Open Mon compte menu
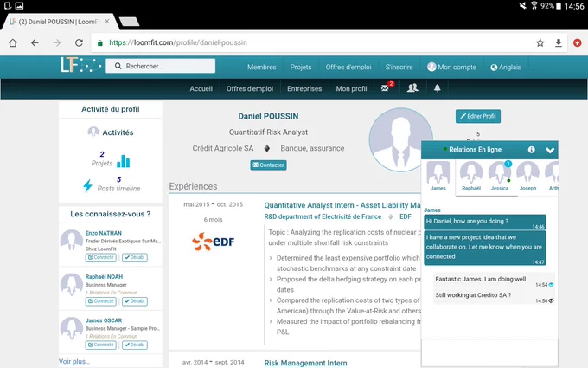 pos(452,67)
